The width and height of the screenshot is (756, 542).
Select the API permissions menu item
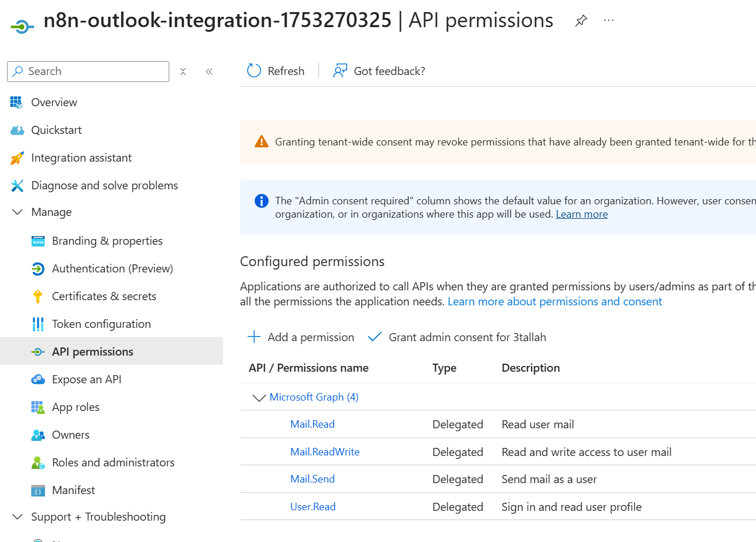pyautogui.click(x=111, y=352)
